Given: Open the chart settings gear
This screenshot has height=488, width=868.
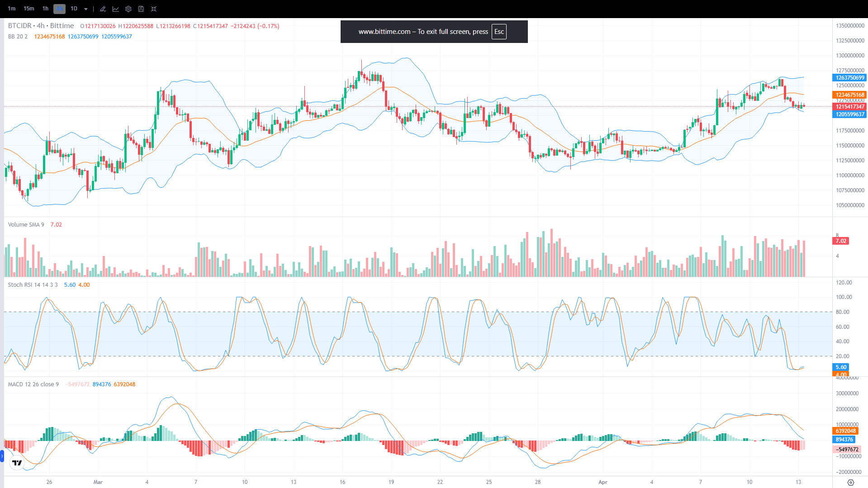Looking at the screenshot, I should click(128, 9).
